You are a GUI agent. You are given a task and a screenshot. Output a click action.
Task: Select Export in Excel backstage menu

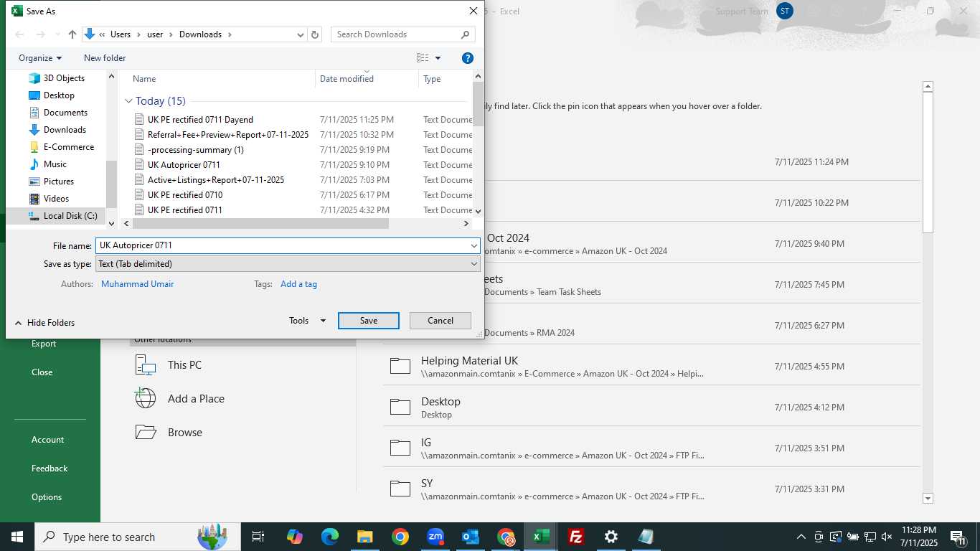tap(44, 344)
